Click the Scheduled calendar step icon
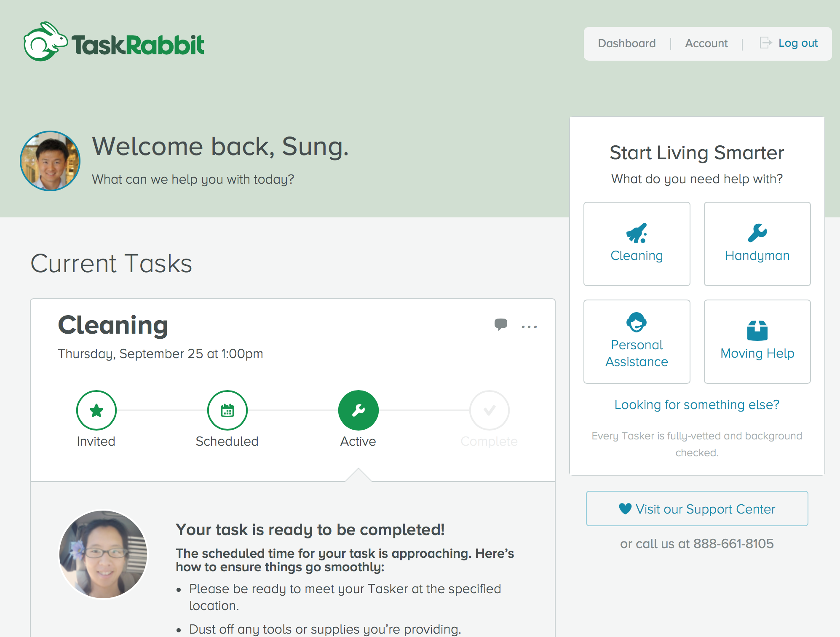 point(227,410)
